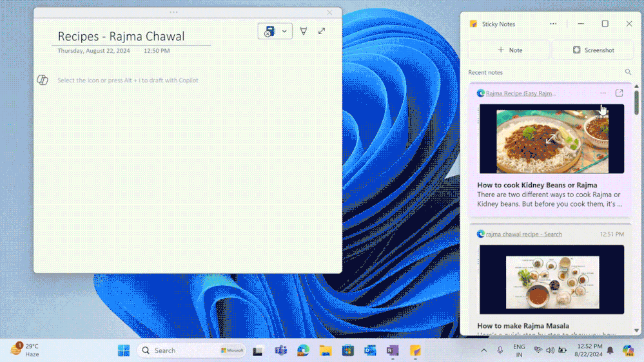
Task: Open Microsoft Teams from the taskbar
Action: 281,350
